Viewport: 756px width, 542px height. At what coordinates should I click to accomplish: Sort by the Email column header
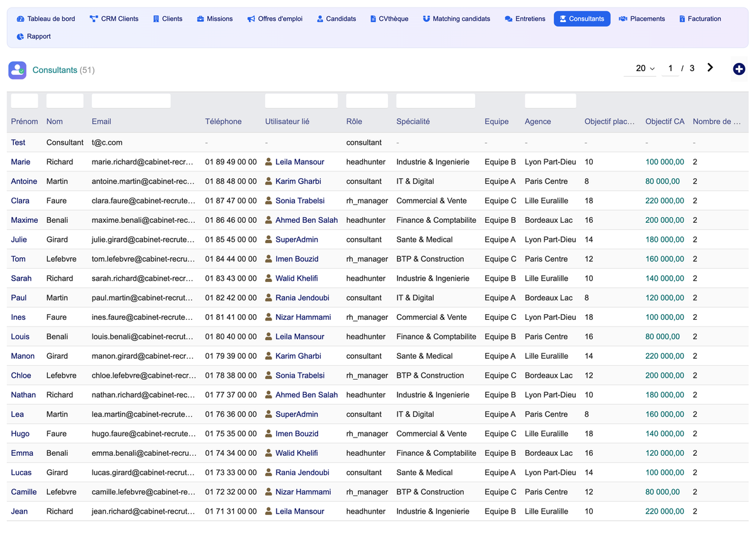pos(101,121)
